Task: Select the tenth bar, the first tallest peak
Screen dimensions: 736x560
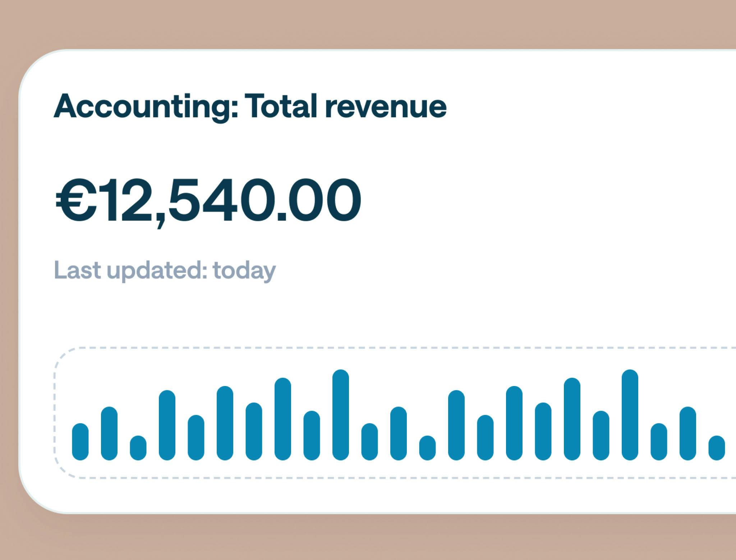Action: 341,415
